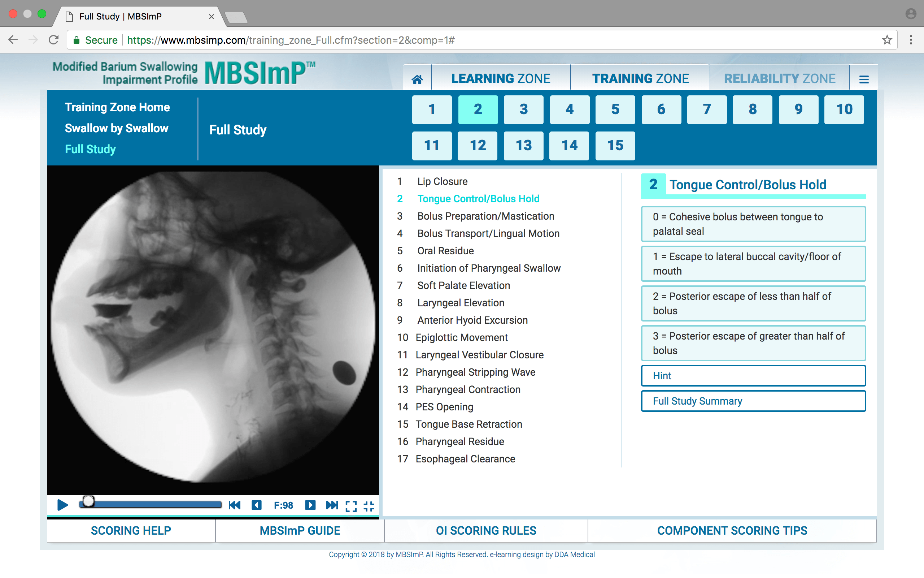Reload the current page
The image size is (924, 578).
[54, 40]
